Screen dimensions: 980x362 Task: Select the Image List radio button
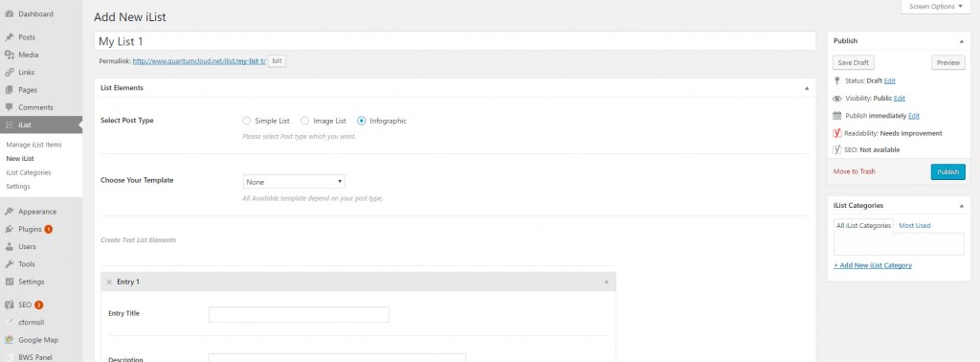click(x=304, y=121)
